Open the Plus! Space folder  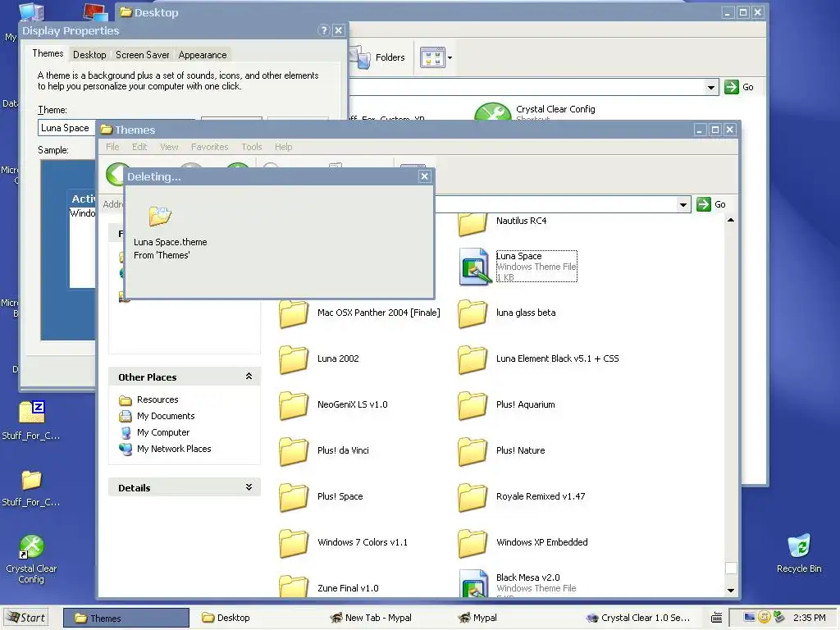coord(321,497)
